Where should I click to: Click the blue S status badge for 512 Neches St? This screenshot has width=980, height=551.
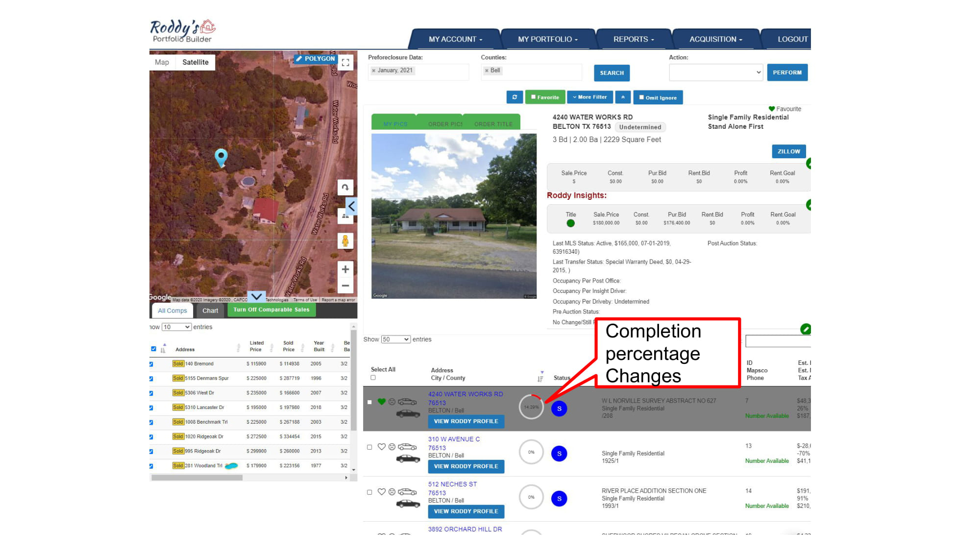pos(559,499)
